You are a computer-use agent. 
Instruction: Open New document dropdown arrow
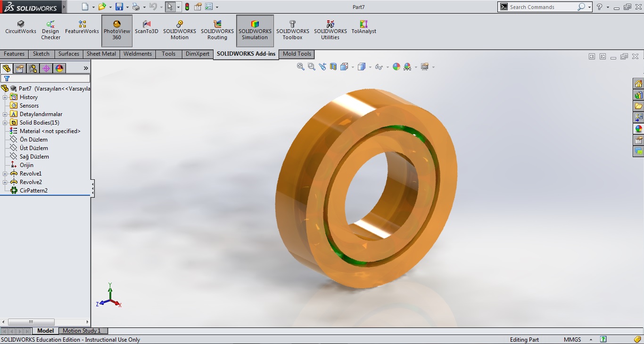tap(93, 7)
